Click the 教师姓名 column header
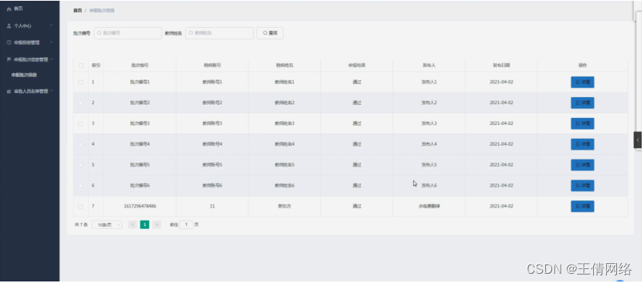 284,66
